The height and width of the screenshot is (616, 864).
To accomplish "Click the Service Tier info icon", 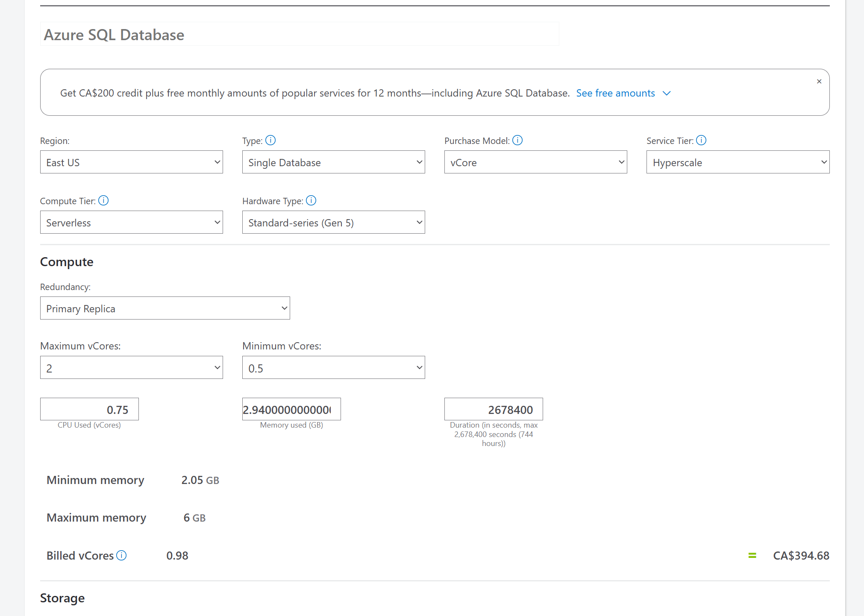I will [x=701, y=140].
